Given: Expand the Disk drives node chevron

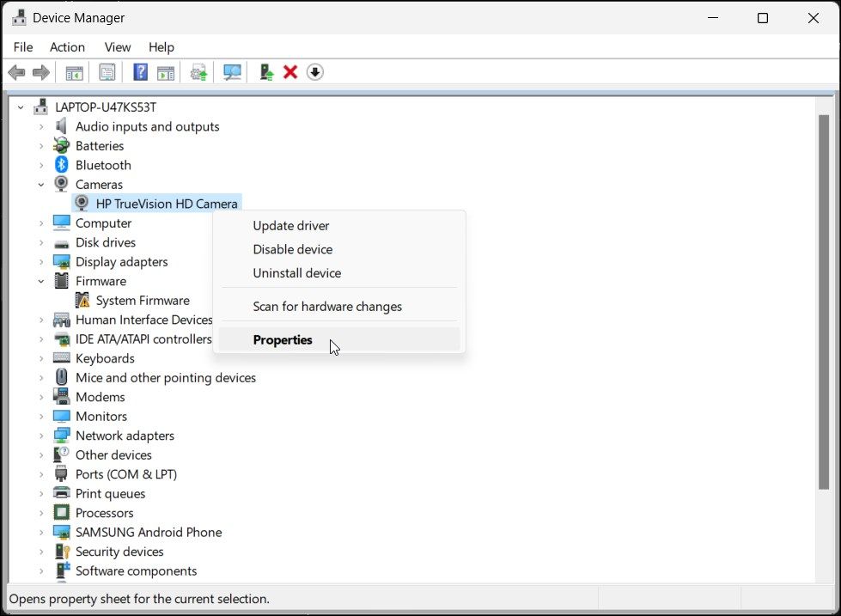Looking at the screenshot, I should point(41,242).
